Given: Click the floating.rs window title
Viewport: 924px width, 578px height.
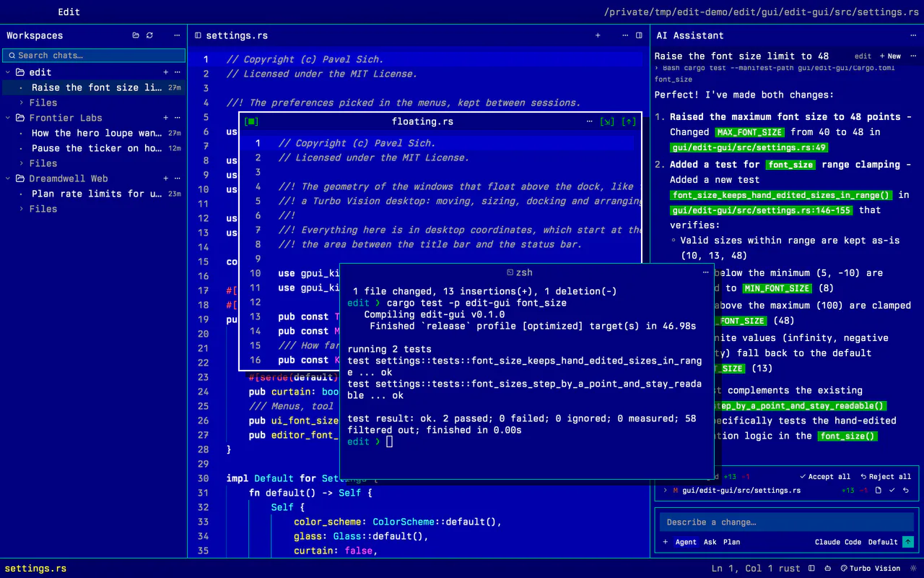Looking at the screenshot, I should tap(422, 121).
